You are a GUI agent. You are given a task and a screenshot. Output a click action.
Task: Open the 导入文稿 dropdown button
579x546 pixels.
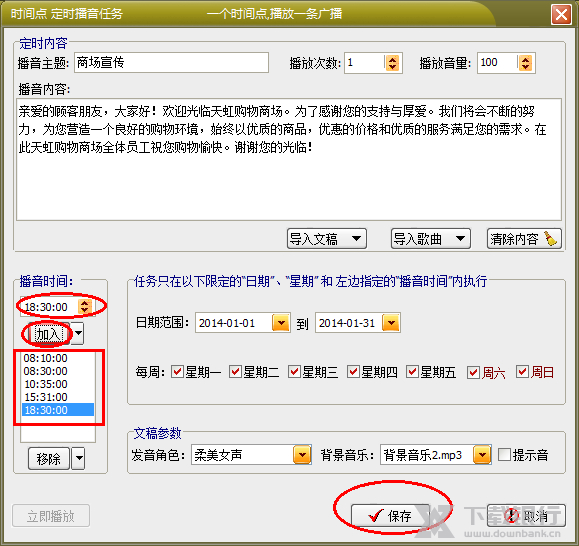coord(327,238)
